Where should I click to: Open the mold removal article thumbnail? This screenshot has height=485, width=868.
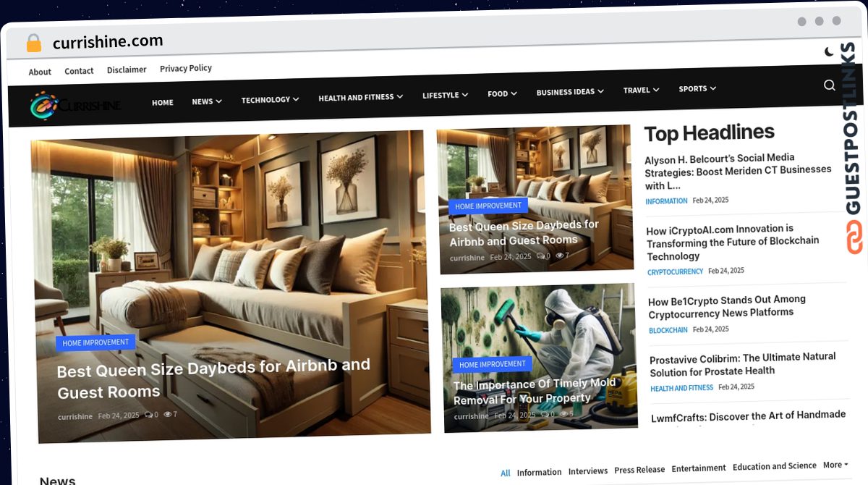(x=539, y=326)
